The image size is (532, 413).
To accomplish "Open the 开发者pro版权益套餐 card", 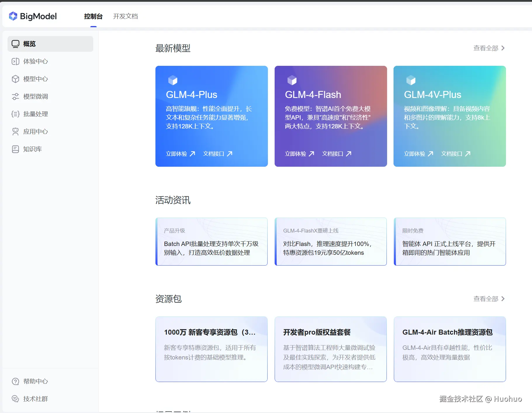I will [331, 349].
